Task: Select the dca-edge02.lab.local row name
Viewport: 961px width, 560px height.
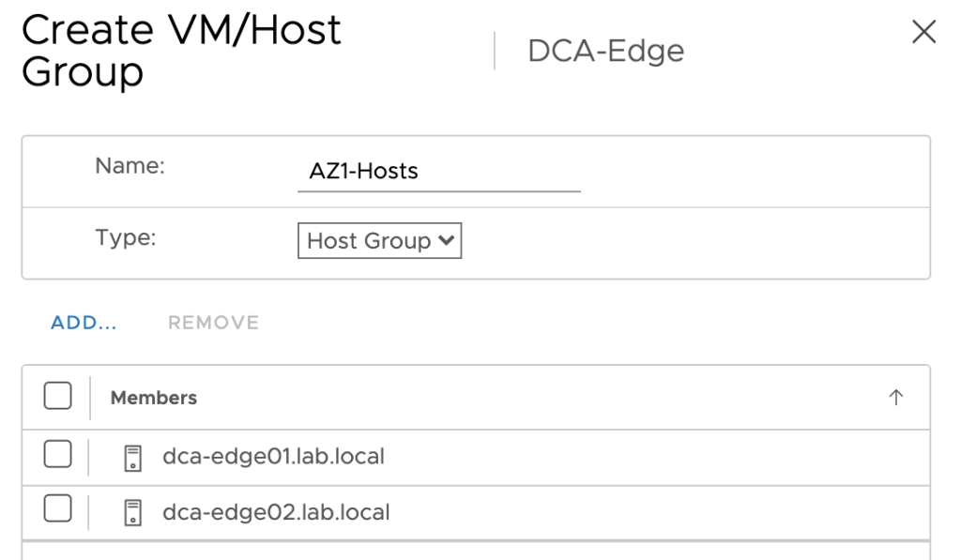Action: point(276,512)
